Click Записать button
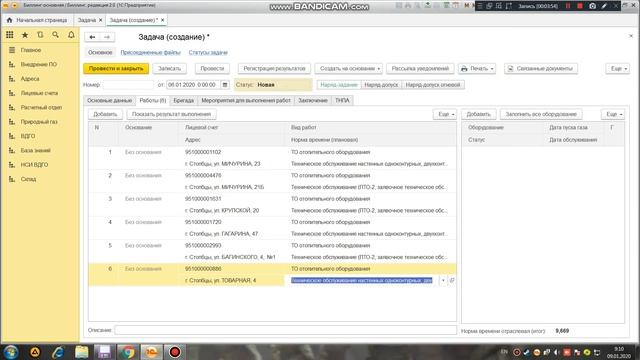 pos(169,69)
